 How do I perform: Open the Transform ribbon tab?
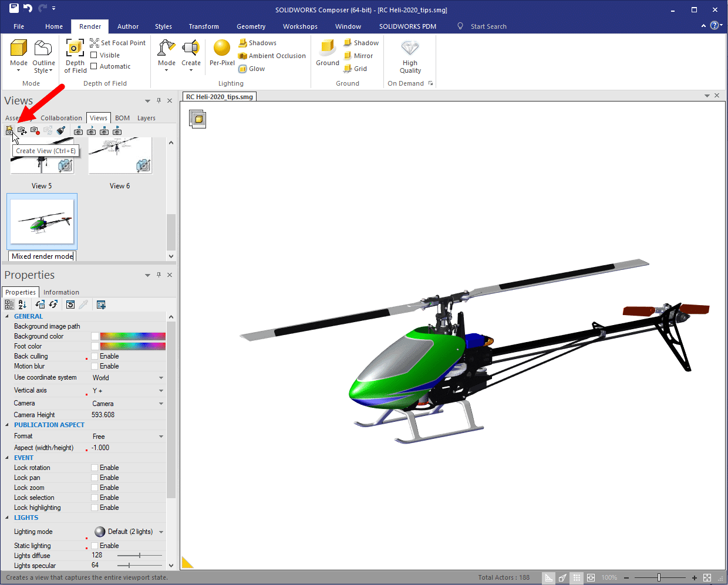click(x=204, y=26)
